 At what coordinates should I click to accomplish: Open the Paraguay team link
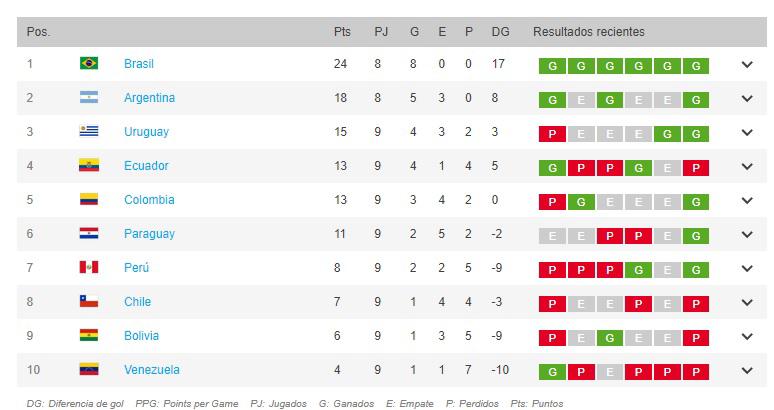(x=149, y=234)
